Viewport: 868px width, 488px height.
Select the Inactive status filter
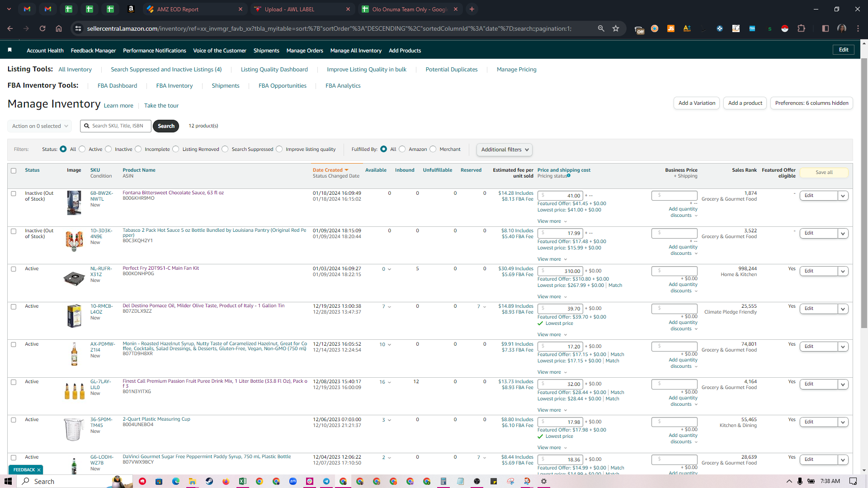pyautogui.click(x=108, y=149)
